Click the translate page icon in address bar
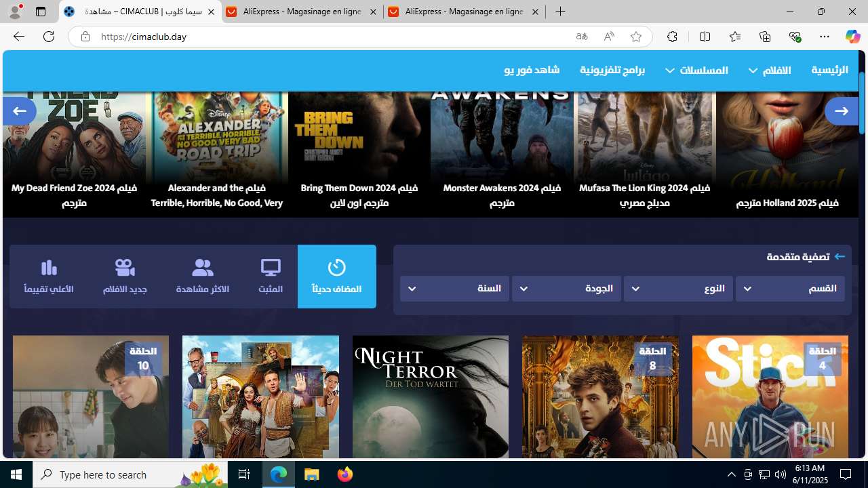This screenshot has height=488, width=868. coord(582,37)
